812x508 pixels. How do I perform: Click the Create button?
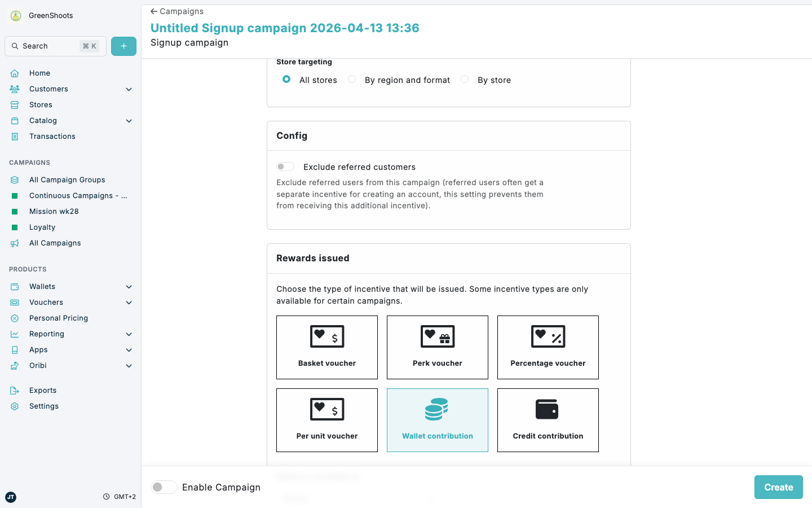click(x=778, y=487)
